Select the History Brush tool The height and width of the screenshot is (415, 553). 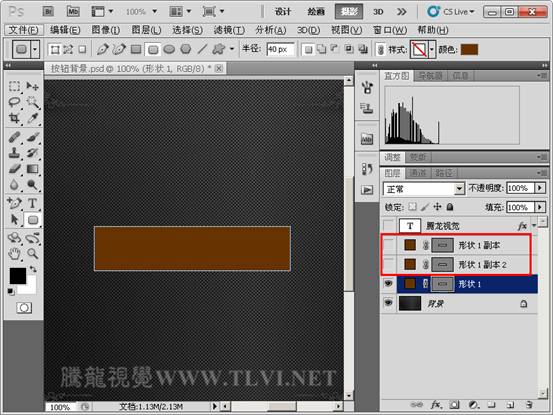32,153
